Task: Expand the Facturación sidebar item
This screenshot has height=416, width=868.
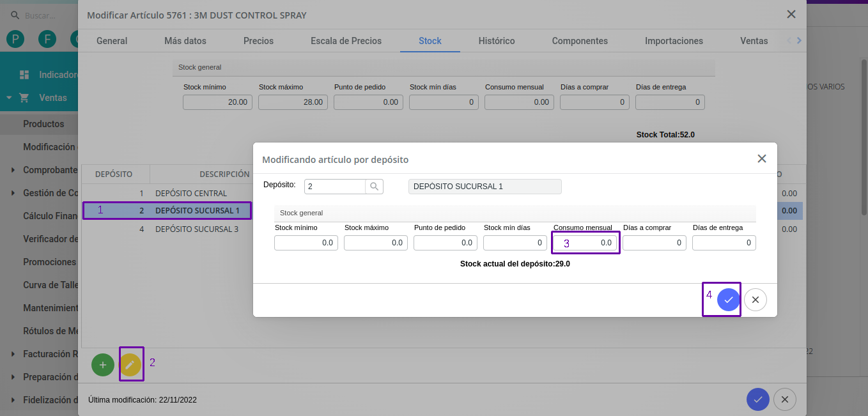Action: pyautogui.click(x=13, y=354)
